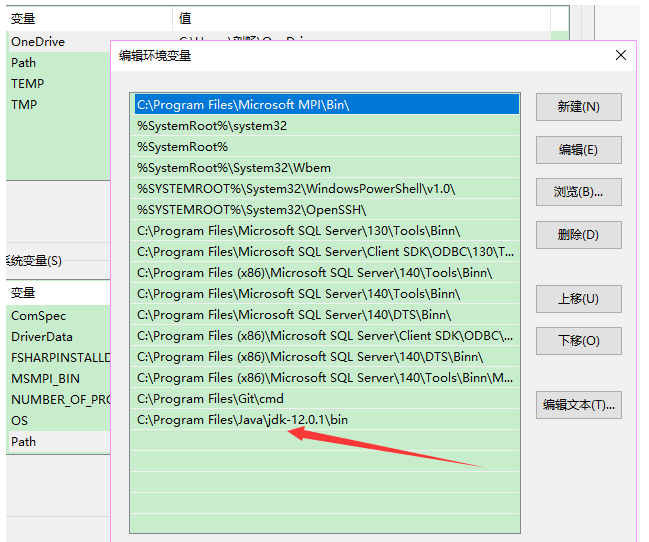Select the Java\jdk-12.0.1\bin path entry
649x542 pixels.
click(x=327, y=420)
